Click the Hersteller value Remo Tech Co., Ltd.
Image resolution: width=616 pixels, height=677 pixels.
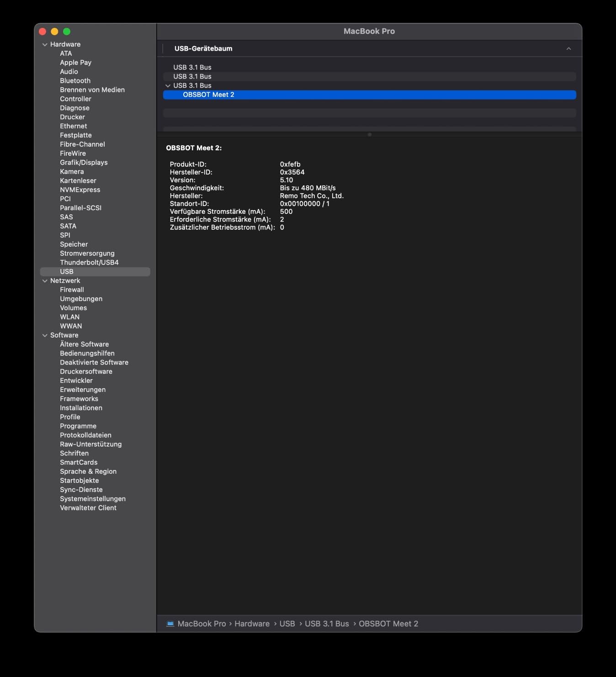(x=312, y=196)
